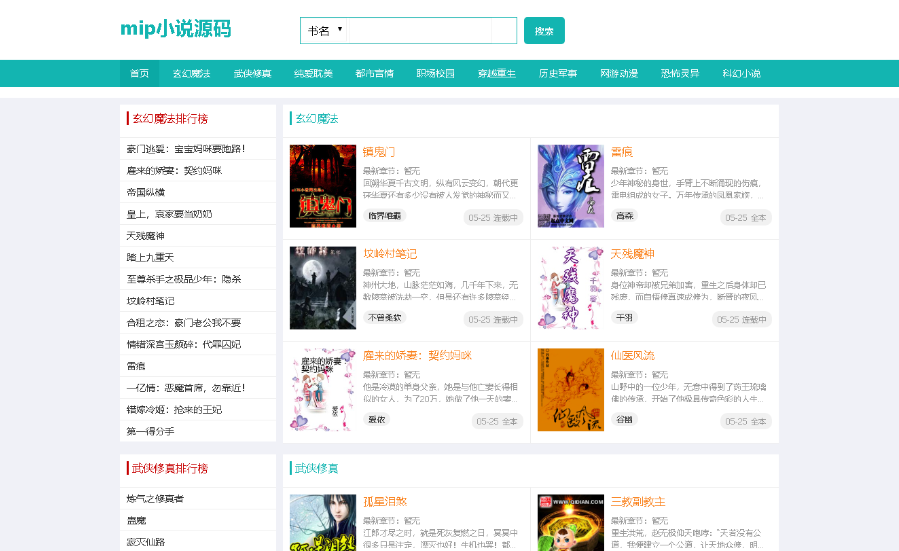Open ranking entry 皇上,哀家要当奶奶
The height and width of the screenshot is (551, 899).
(x=169, y=214)
